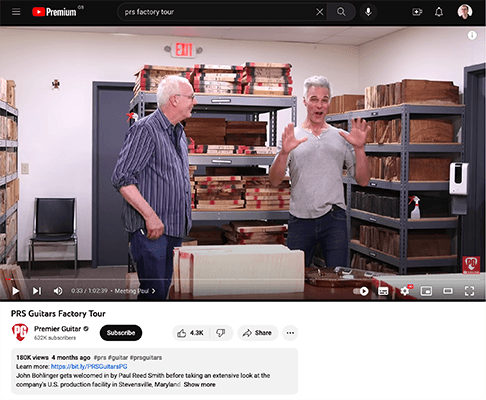Click the 0:33 / 1:02:39 time display
Viewport: 486px width, 400px height.
(89, 291)
